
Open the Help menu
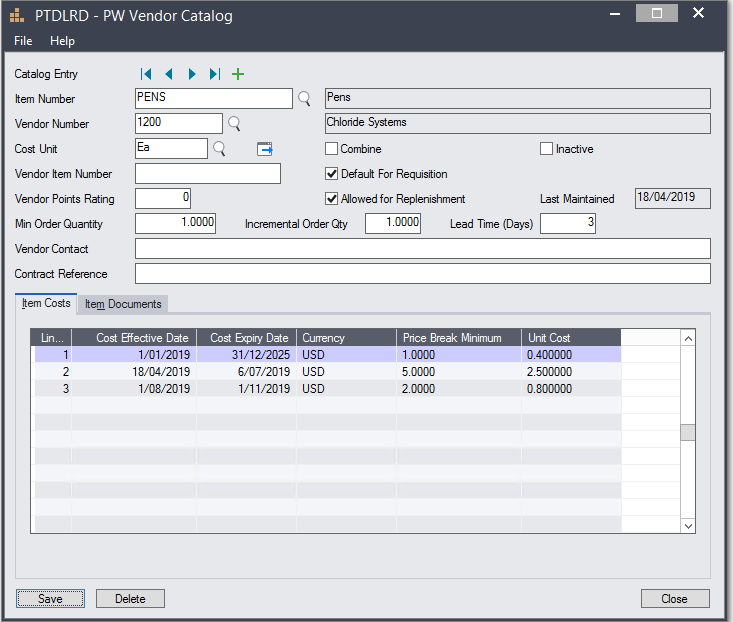click(x=62, y=41)
